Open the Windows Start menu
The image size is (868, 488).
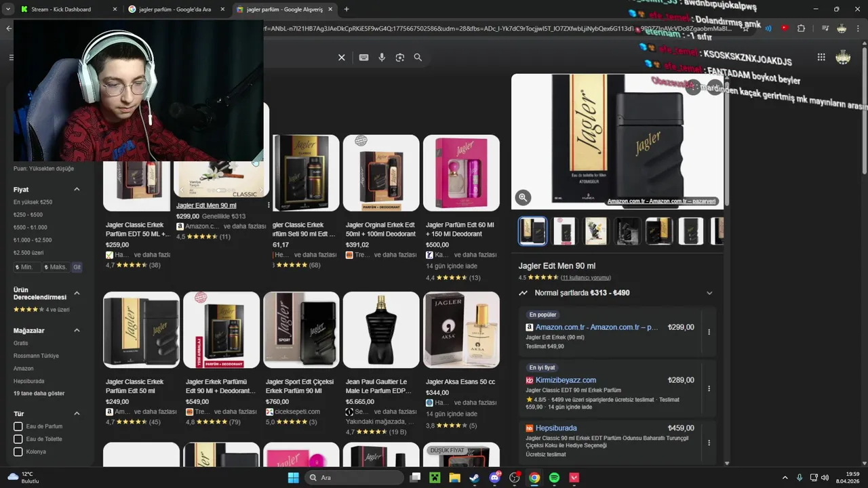coord(293,478)
